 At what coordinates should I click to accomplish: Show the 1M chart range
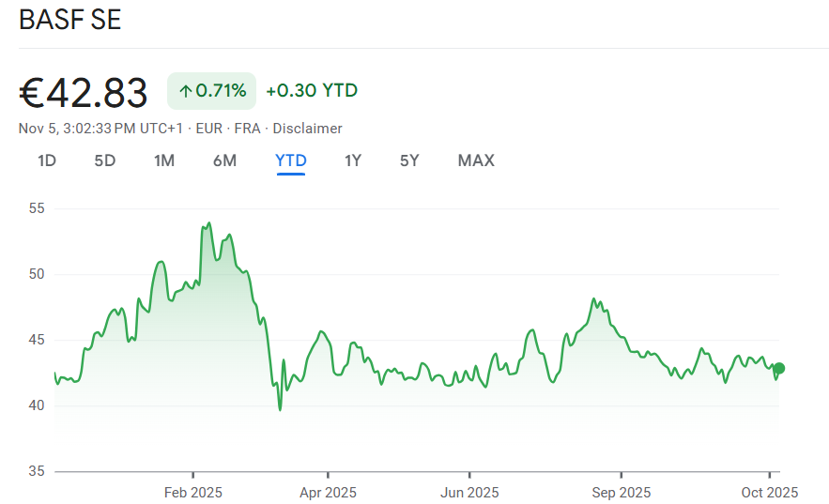coord(164,160)
